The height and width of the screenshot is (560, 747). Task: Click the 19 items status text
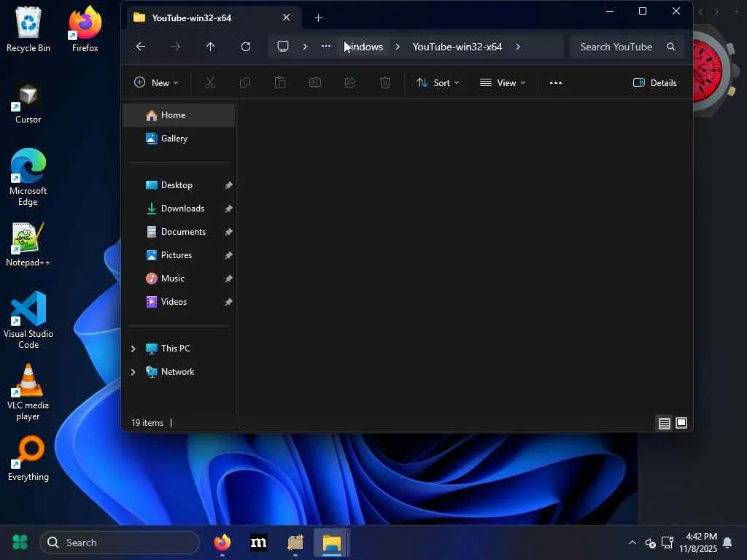(x=147, y=422)
